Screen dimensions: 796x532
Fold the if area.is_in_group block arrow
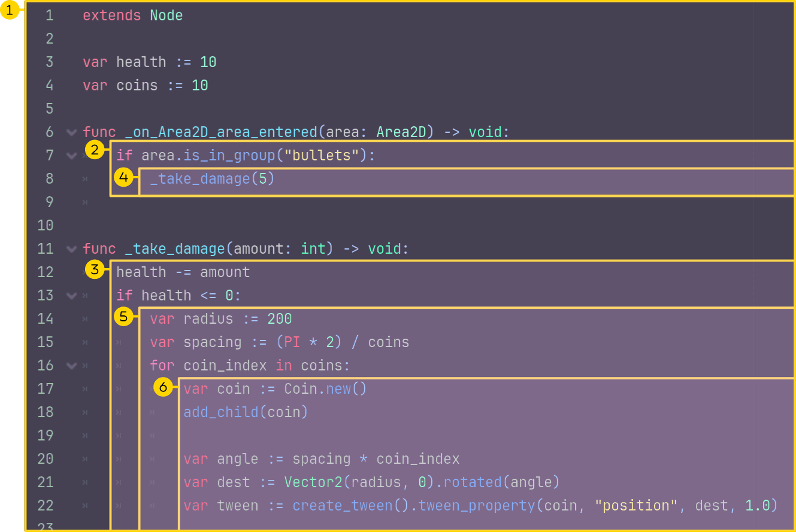pos(72,156)
